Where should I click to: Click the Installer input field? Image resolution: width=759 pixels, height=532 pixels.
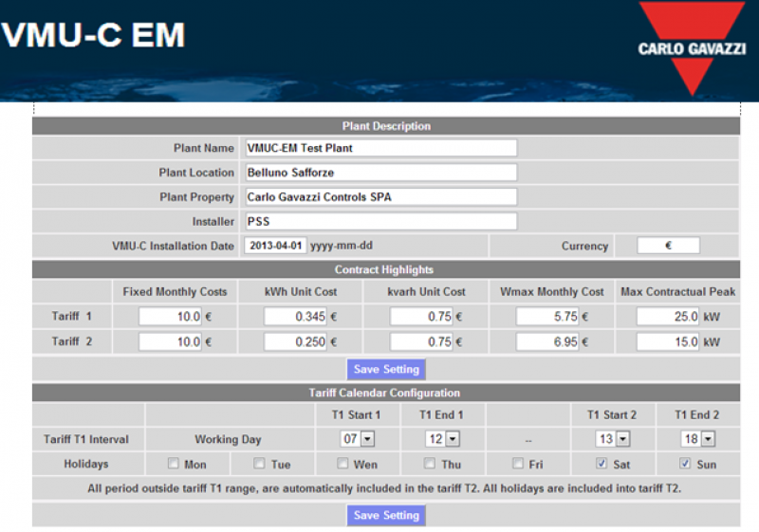tap(381, 221)
